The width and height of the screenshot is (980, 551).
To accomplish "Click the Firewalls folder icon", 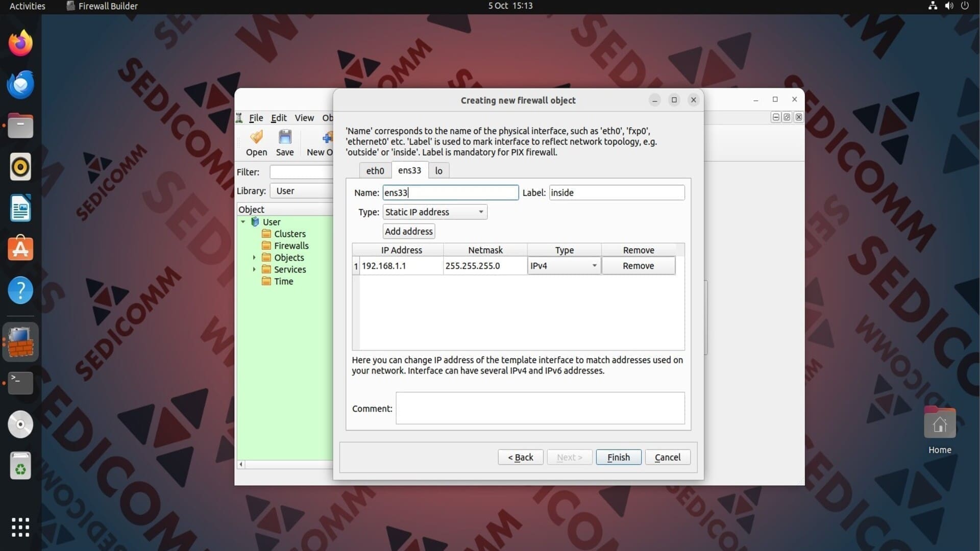I will click(x=266, y=245).
